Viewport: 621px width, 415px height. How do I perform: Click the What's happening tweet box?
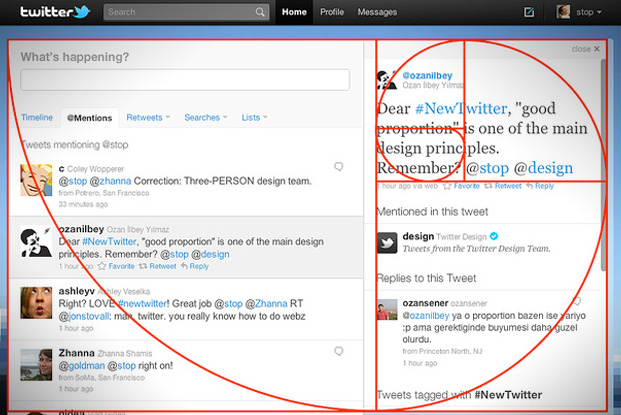(x=185, y=80)
